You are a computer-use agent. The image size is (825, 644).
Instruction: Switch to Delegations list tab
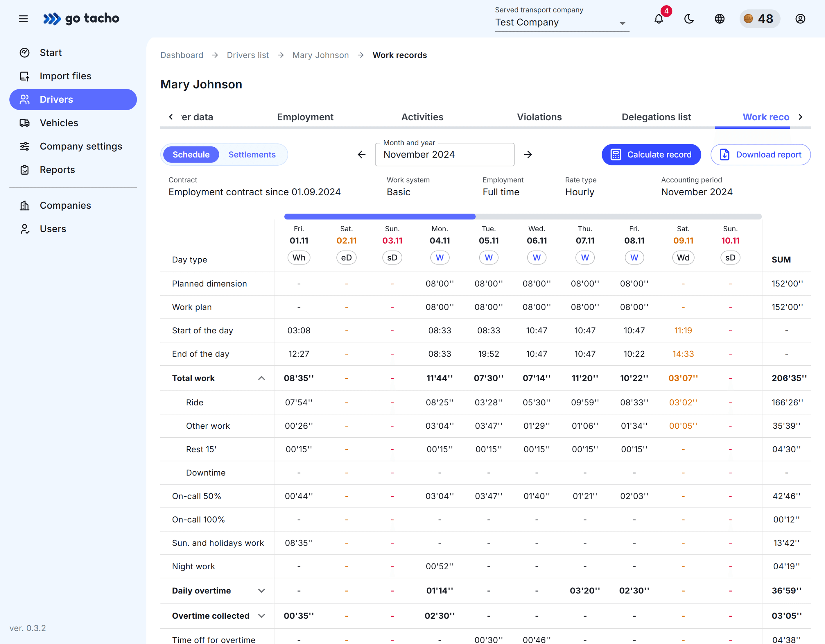coord(656,117)
